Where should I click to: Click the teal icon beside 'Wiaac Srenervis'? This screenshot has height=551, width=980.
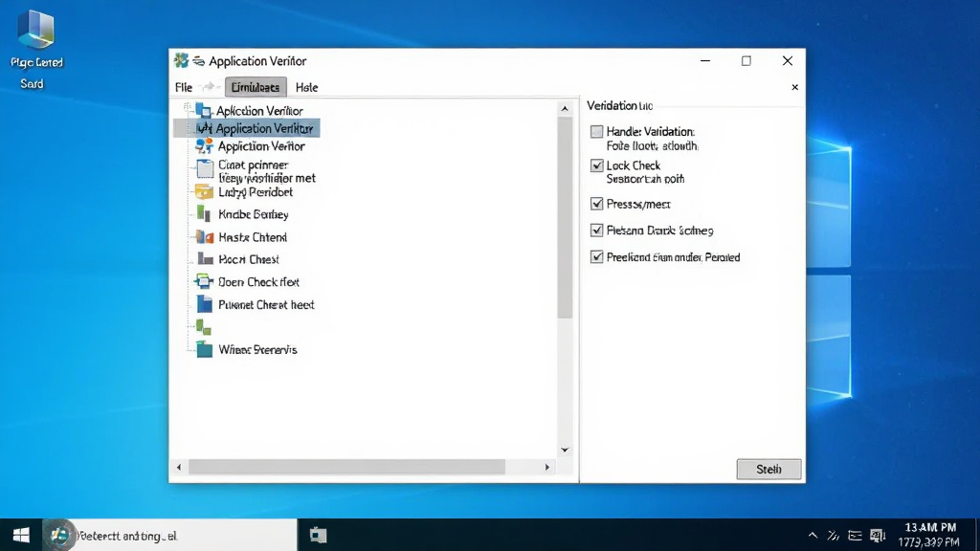pos(205,349)
